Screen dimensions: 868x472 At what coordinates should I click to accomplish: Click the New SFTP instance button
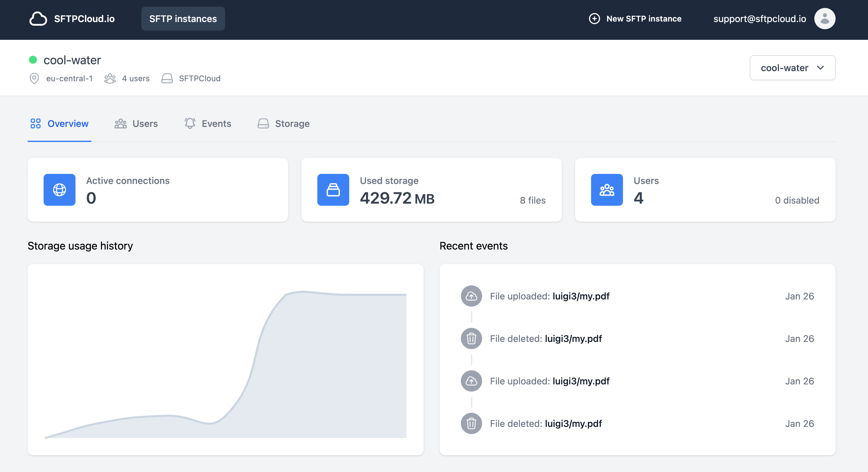click(635, 19)
